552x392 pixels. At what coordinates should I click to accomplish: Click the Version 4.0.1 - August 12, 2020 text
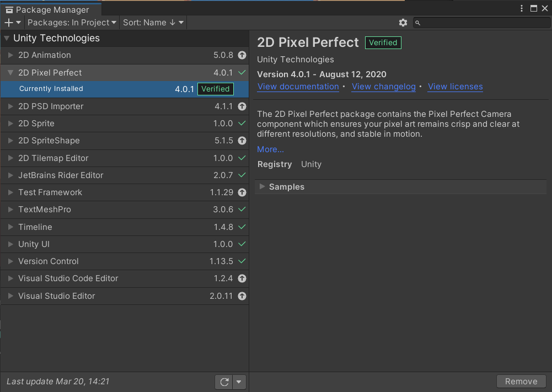(x=321, y=74)
